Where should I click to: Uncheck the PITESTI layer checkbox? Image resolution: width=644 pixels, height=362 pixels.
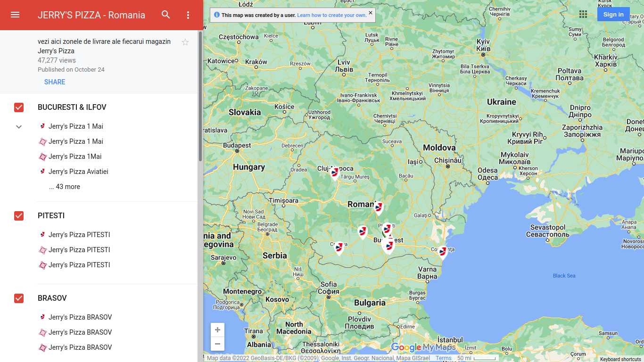pos(19,216)
